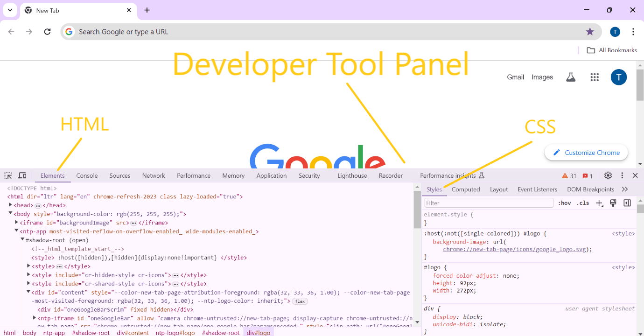
Task: Open the DOM Breakpoints pane
Action: (591, 189)
